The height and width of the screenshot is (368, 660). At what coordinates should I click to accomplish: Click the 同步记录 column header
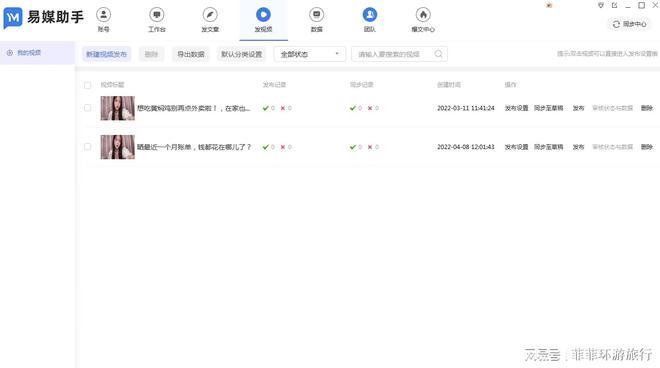[x=362, y=85]
